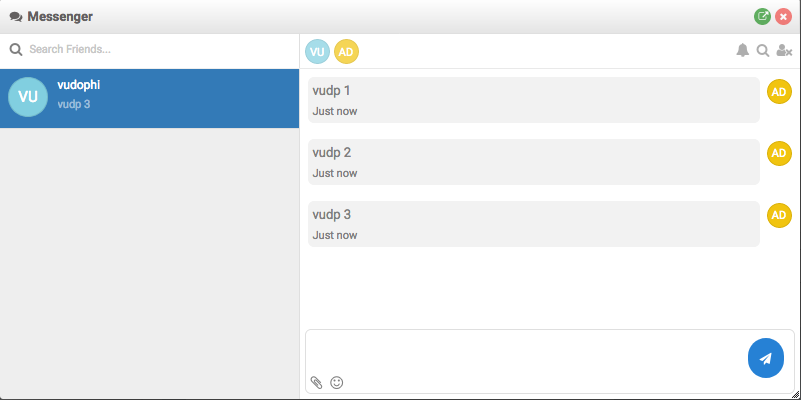
Task: Click the "vudp 1" message bubble
Action: click(x=533, y=100)
